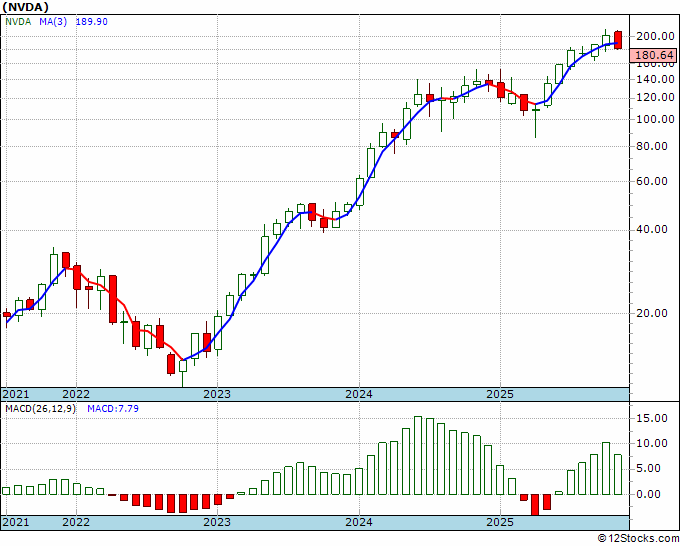
Task: Click the 80.00 price axis label
Action: point(652,146)
